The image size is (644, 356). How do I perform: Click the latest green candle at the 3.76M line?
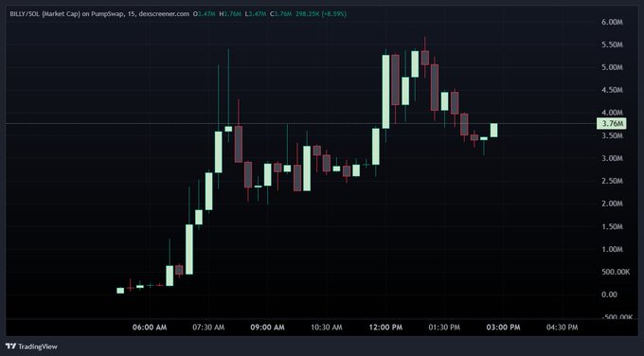coord(493,130)
